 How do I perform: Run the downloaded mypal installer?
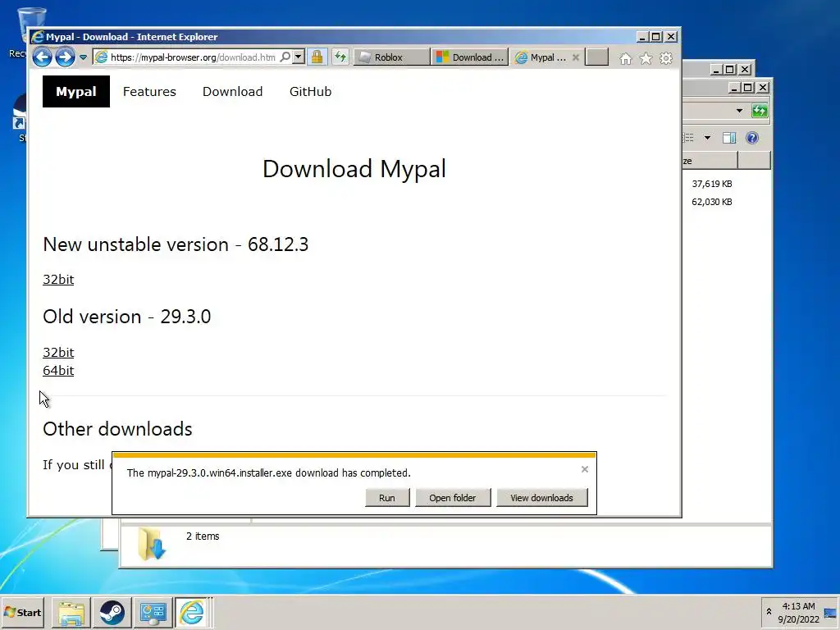point(387,498)
